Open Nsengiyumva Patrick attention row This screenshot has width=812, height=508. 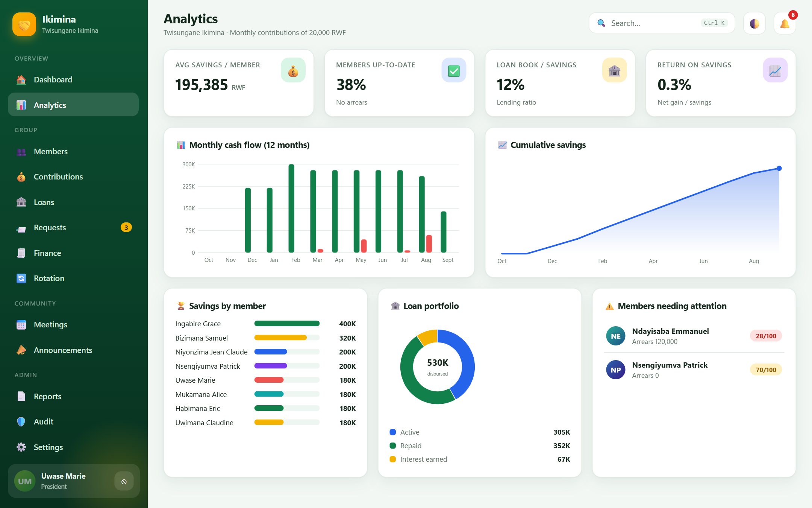[x=694, y=370]
